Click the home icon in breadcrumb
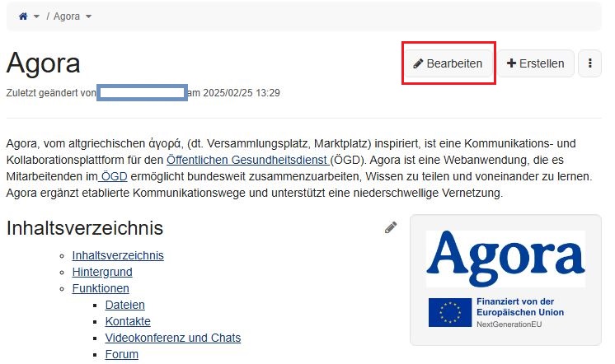 tap(23, 16)
